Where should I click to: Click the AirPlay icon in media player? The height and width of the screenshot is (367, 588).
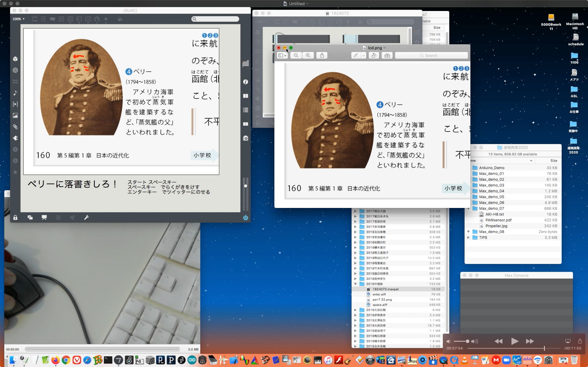(x=568, y=341)
